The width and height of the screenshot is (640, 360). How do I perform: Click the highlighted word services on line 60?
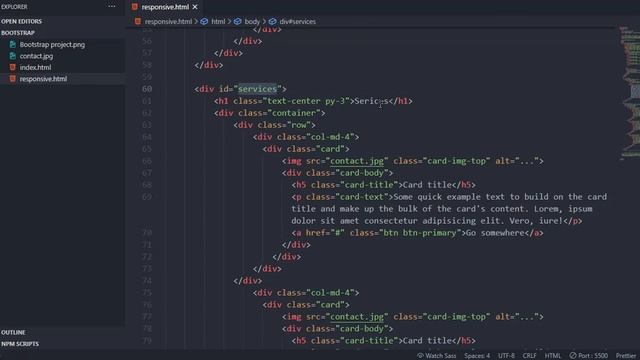[x=258, y=89]
